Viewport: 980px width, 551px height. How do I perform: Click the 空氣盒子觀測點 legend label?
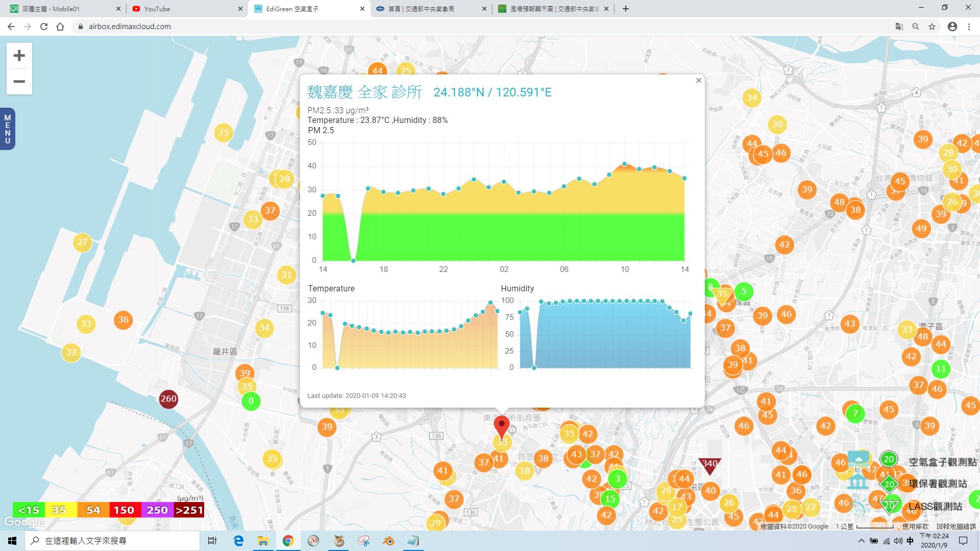tap(942, 462)
